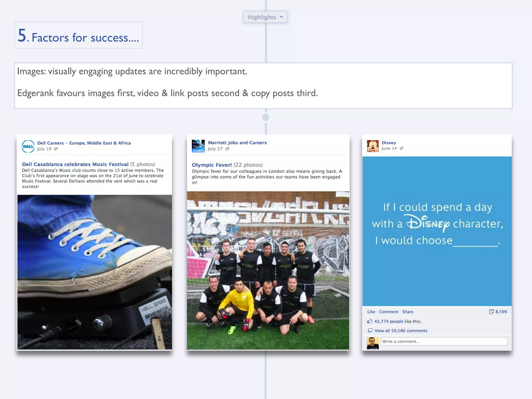Click the Write a comment field

444,341
